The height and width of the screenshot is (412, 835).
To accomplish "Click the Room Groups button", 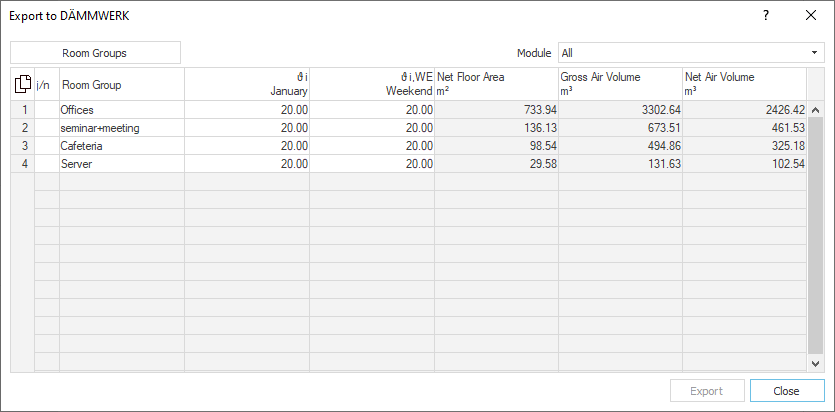I will click(95, 53).
